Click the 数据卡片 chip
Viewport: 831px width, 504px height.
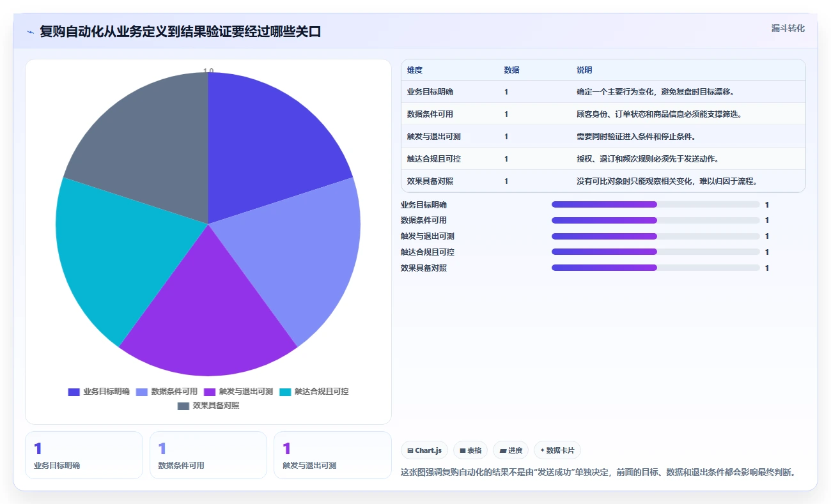(557, 450)
